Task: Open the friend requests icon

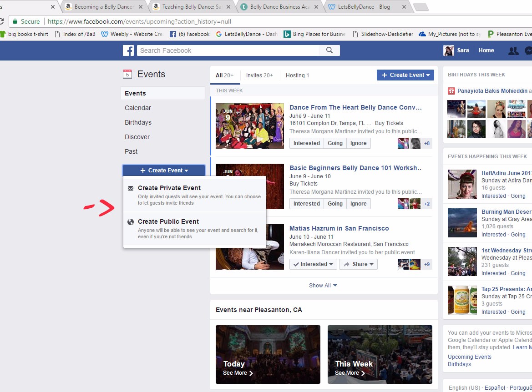Action: tap(513, 50)
